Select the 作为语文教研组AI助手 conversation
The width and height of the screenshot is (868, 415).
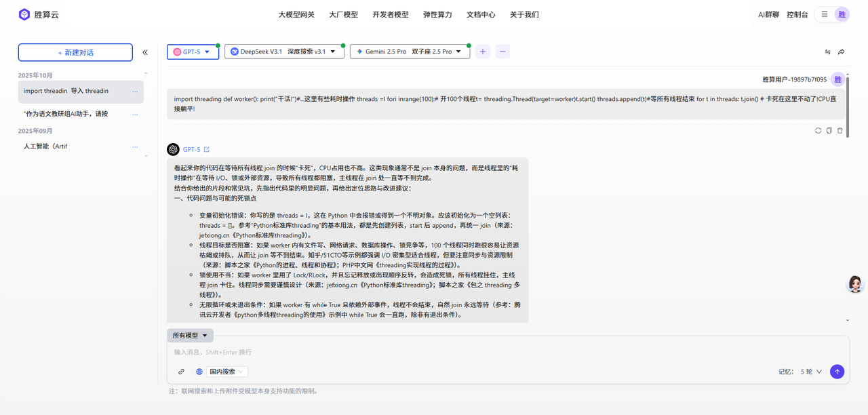coord(81,115)
